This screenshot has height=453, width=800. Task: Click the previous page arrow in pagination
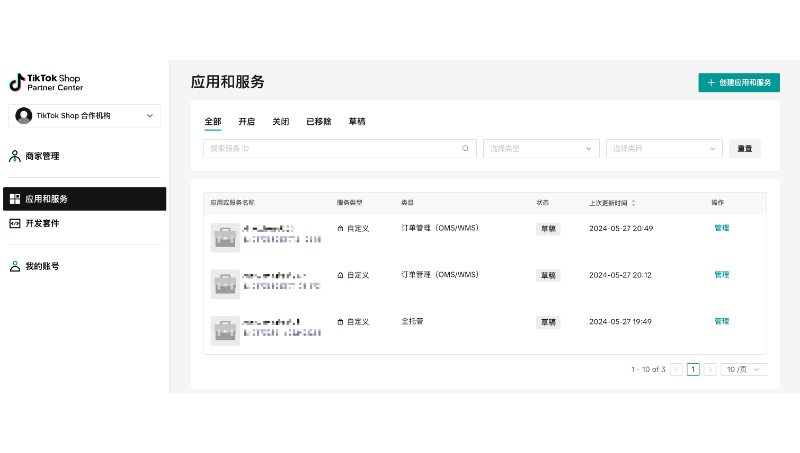click(676, 369)
